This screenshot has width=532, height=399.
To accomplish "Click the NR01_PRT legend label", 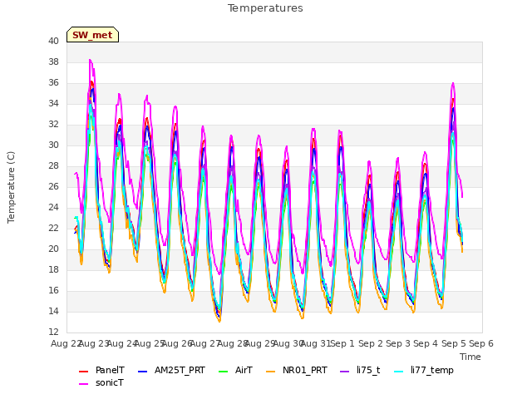I will [305, 370].
